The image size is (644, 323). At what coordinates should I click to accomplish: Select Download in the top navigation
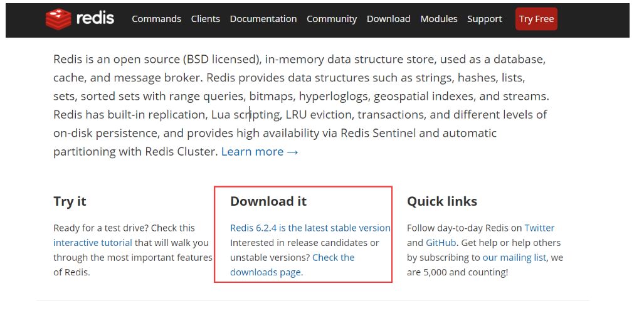389,19
